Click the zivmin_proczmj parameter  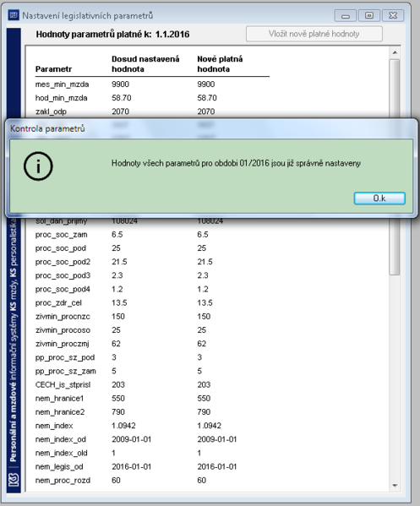click(x=62, y=344)
